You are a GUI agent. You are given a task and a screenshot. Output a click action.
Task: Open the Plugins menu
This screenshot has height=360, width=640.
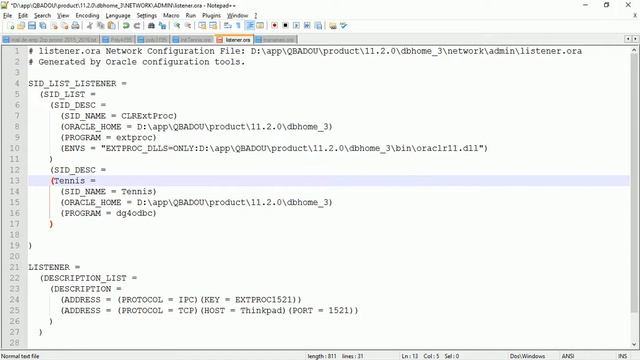pyautogui.click(x=211, y=16)
